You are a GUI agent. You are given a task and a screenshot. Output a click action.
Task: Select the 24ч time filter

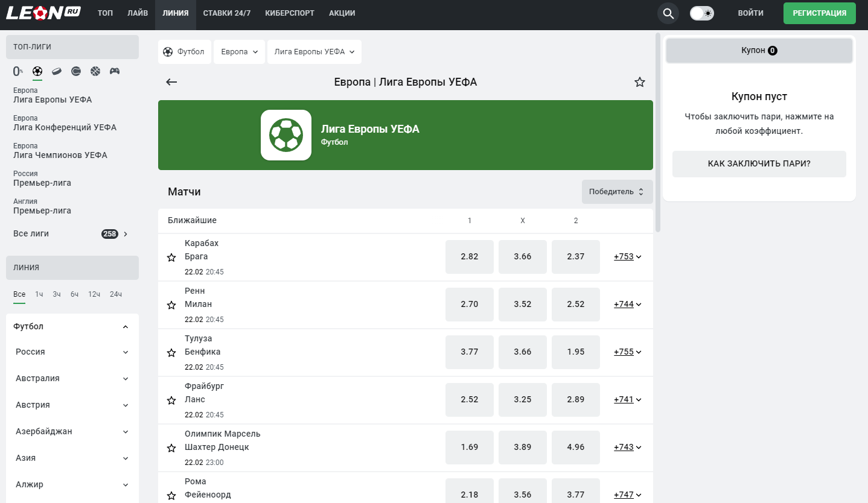[116, 294]
